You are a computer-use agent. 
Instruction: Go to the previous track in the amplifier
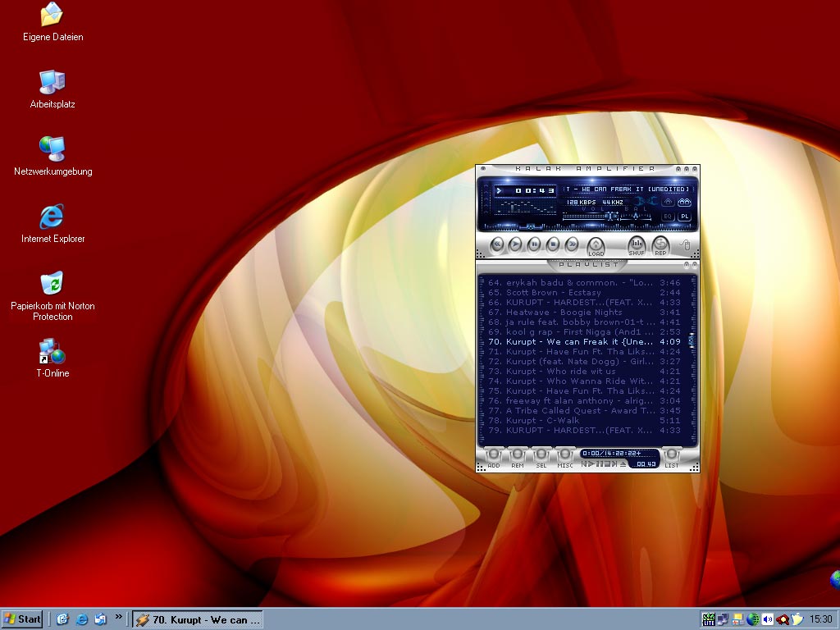[x=497, y=244]
